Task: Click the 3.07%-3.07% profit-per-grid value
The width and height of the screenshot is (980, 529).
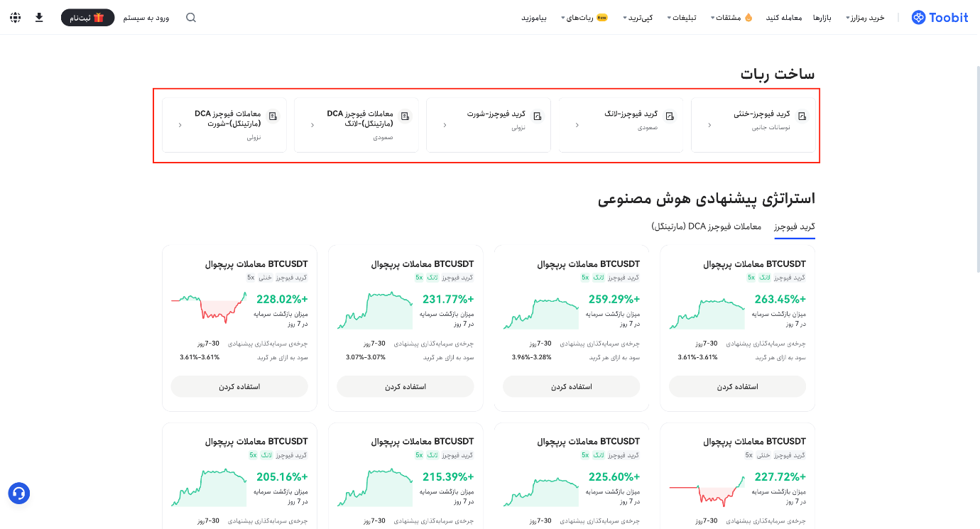Action: (366, 357)
